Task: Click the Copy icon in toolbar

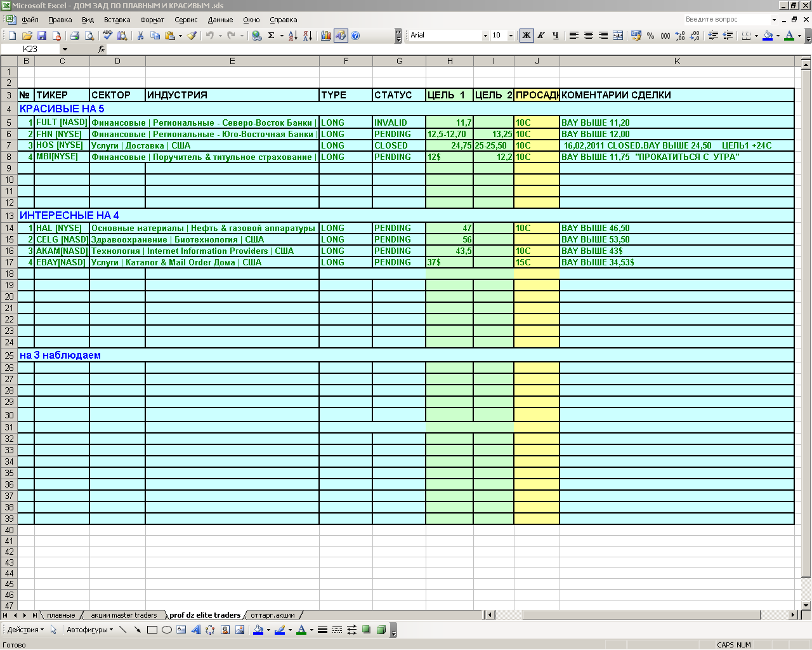Action: pos(155,36)
